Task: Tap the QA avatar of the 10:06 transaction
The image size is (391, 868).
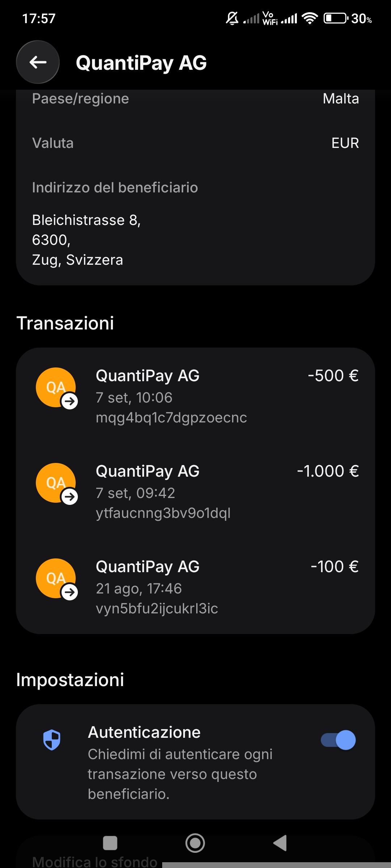Action: [x=56, y=388]
